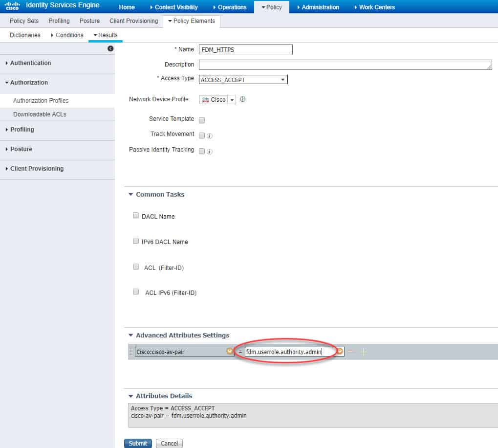The image size is (498, 448).
Task: Enable the Service Template checkbox
Action: click(202, 120)
